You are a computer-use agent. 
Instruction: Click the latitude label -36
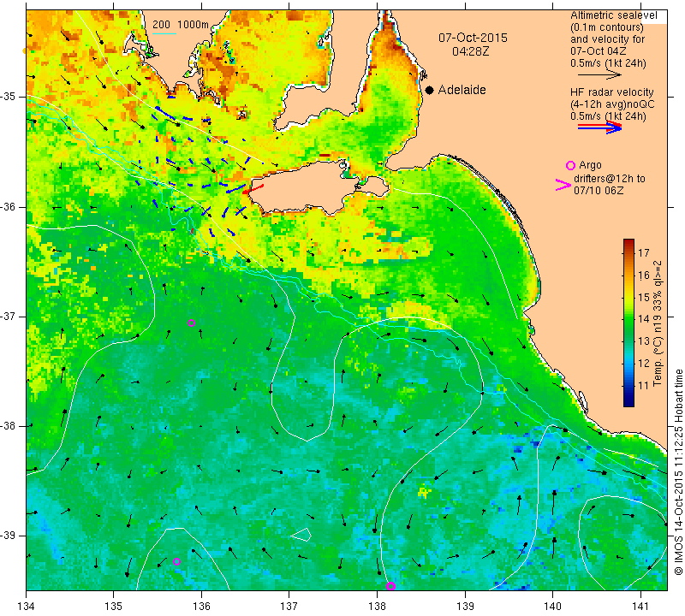point(8,206)
